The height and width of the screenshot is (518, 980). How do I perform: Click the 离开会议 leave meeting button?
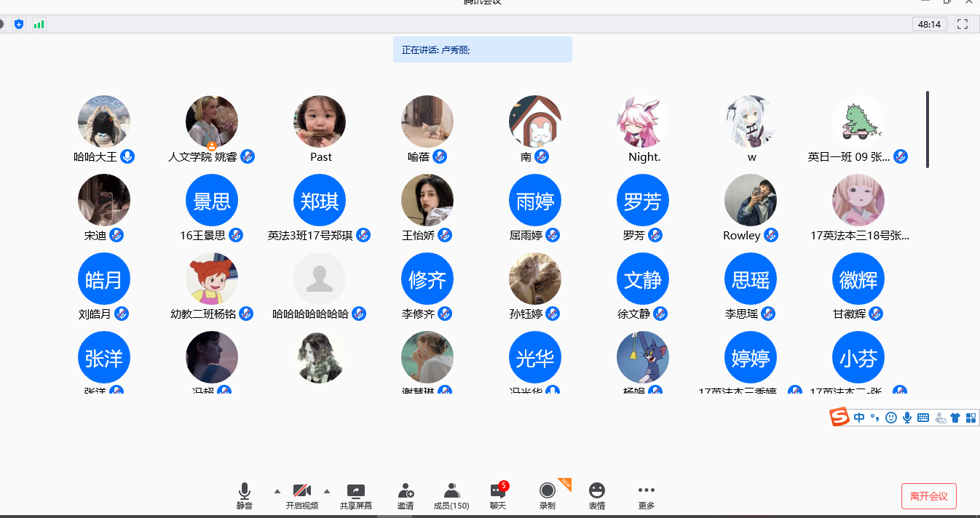click(928, 496)
